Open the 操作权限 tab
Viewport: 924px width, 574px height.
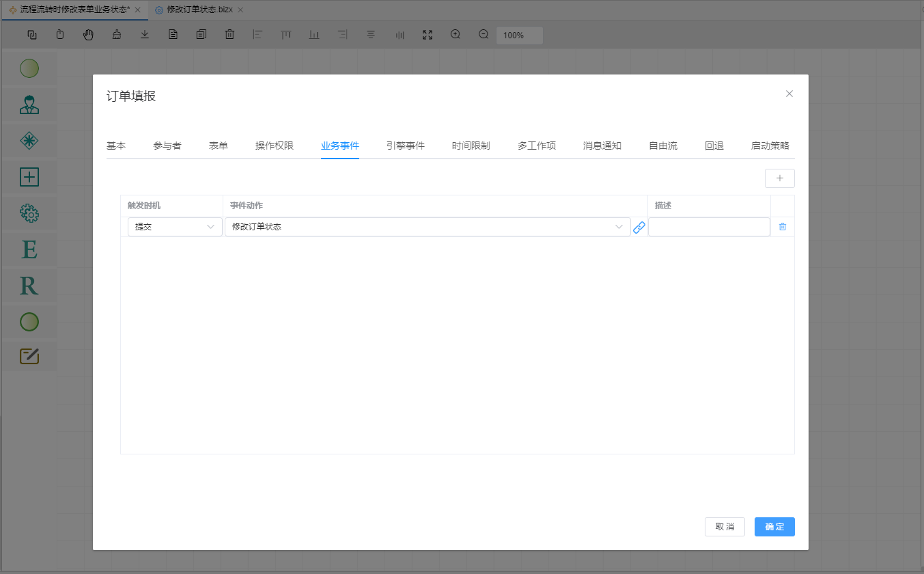pos(275,146)
